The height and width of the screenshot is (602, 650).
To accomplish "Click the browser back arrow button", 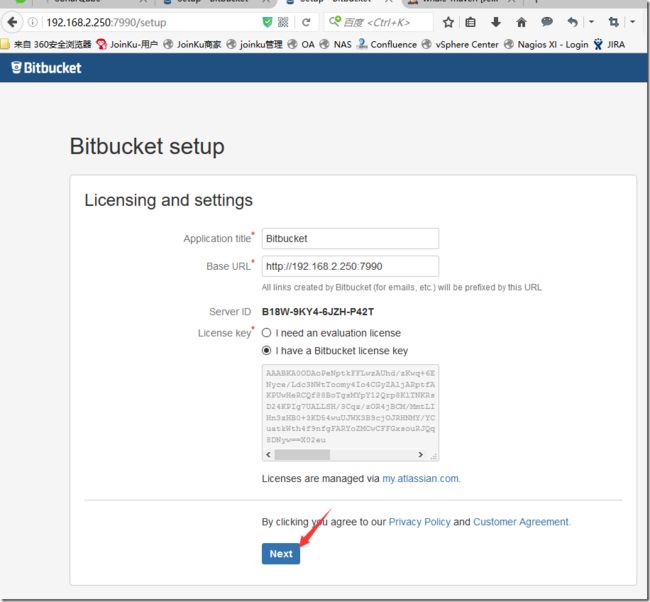I will (x=12, y=22).
